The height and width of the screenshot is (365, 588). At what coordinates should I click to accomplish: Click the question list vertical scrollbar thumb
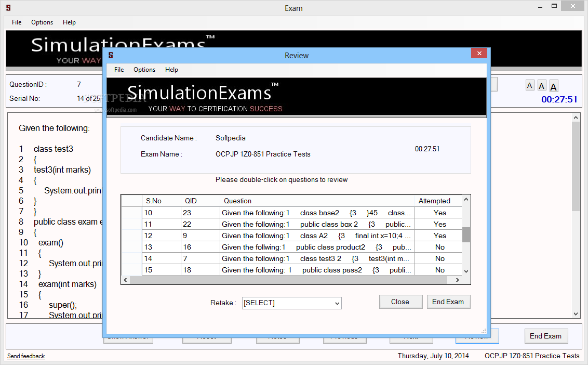click(466, 235)
